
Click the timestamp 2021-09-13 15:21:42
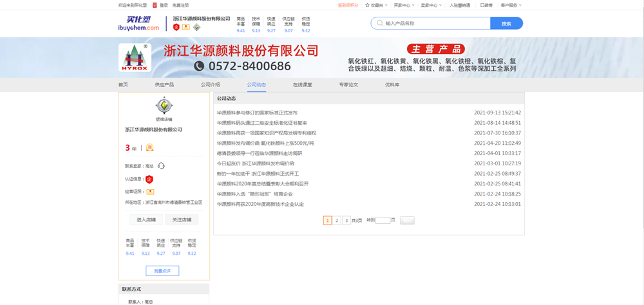pyautogui.click(x=497, y=113)
